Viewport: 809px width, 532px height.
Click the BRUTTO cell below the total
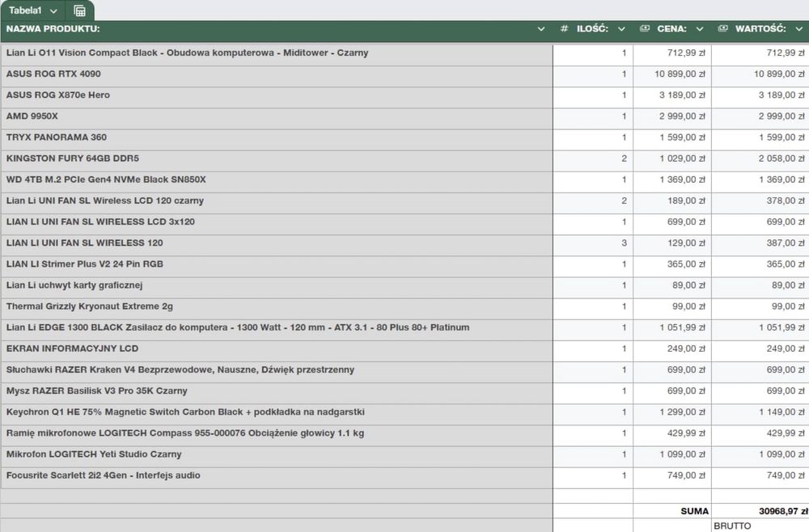point(760,526)
